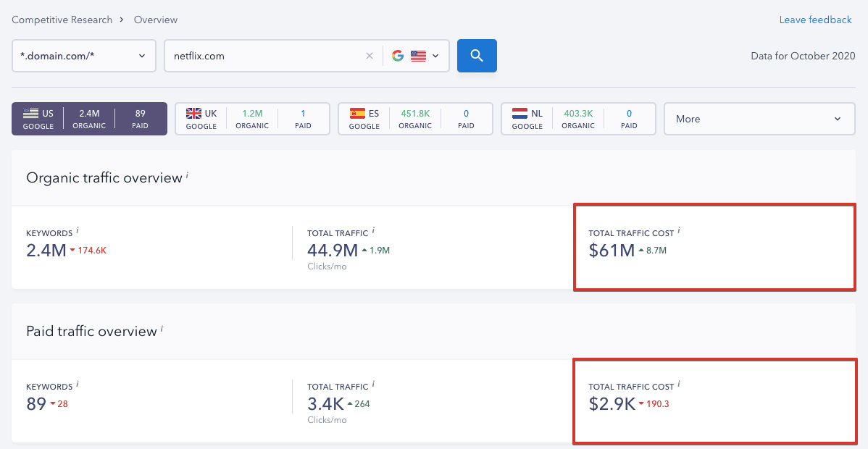
Task: Click the 1.9M traffic increase value
Action: (379, 251)
